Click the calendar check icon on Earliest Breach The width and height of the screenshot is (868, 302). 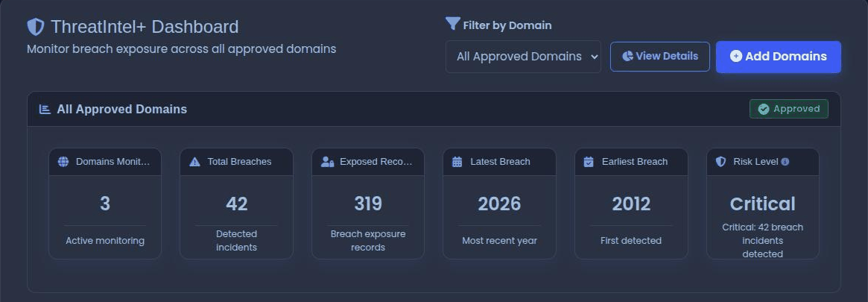589,162
